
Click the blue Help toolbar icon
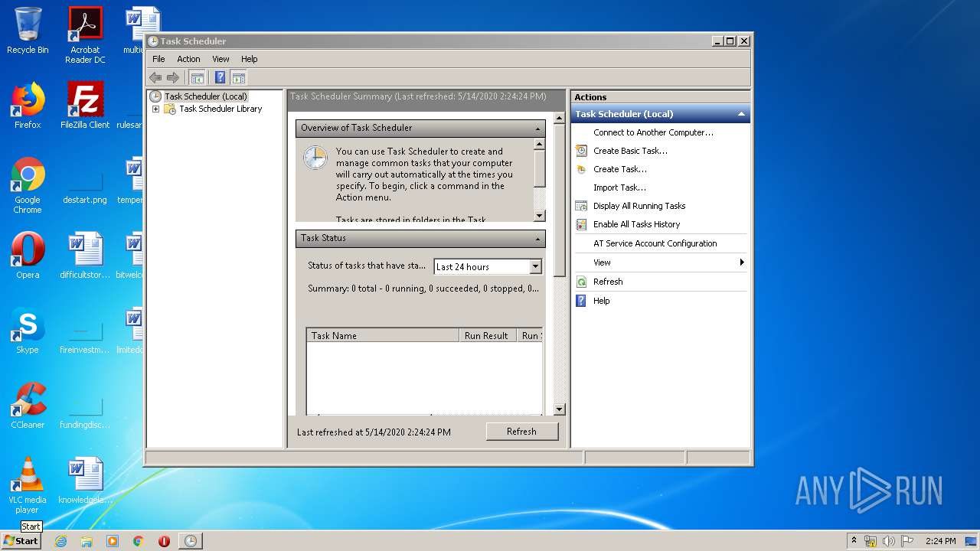click(220, 77)
